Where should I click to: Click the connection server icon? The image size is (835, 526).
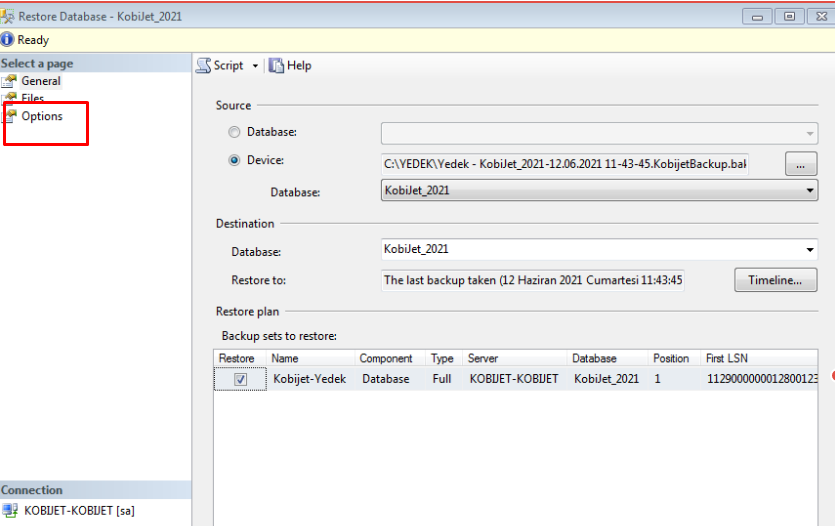coord(10,511)
